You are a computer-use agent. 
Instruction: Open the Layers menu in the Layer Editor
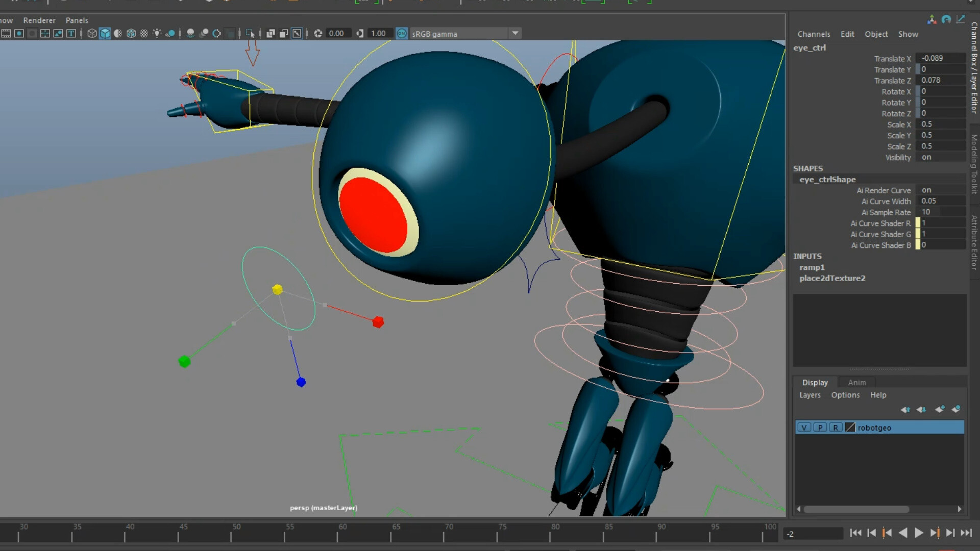point(810,395)
